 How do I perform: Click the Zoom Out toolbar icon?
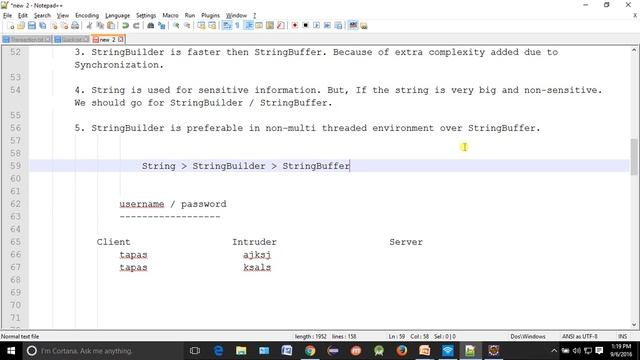point(187,26)
